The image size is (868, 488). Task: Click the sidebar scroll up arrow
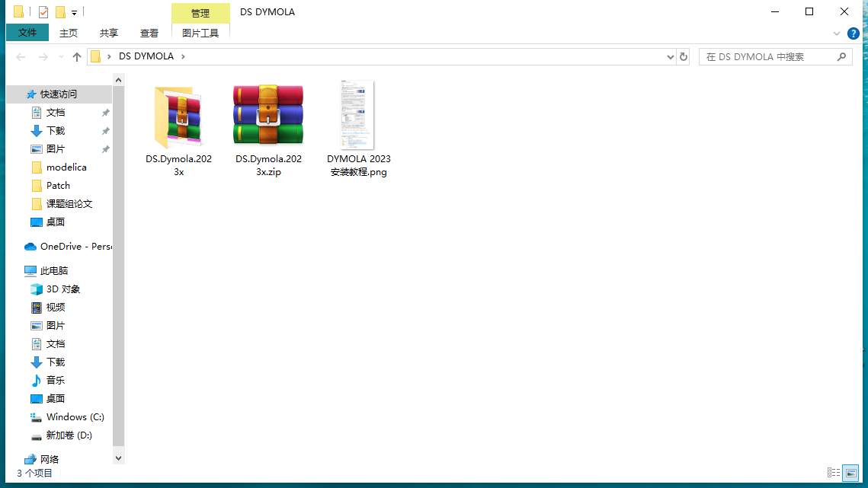click(118, 80)
